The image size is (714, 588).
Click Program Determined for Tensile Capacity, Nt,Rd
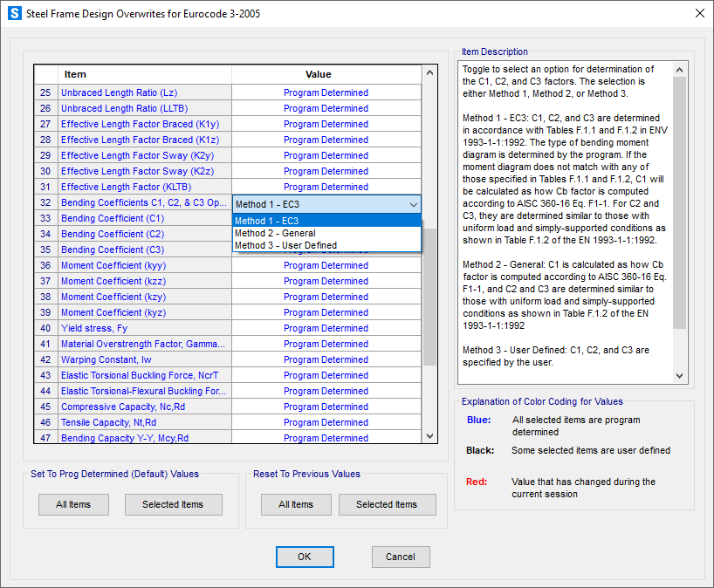coord(326,422)
